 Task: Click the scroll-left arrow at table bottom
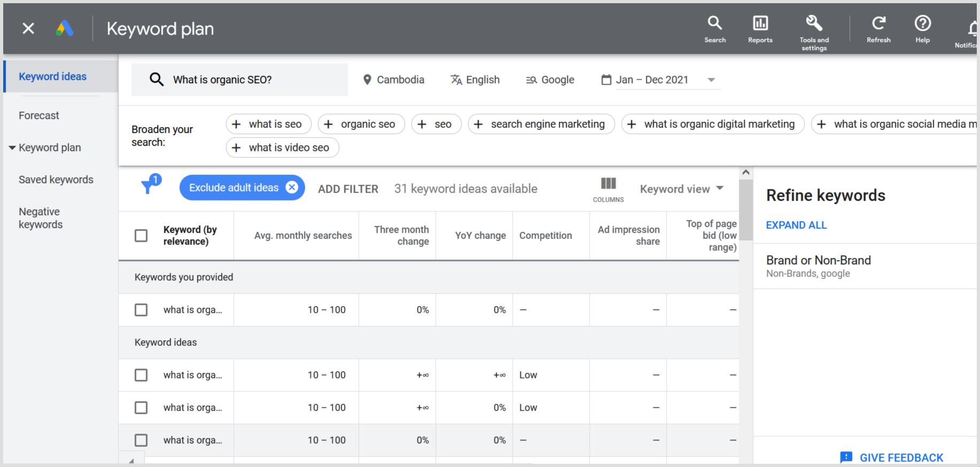click(131, 461)
